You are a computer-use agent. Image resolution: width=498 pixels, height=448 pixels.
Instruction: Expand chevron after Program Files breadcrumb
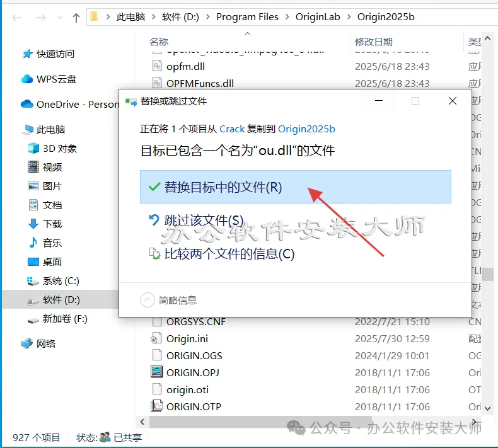point(287,17)
